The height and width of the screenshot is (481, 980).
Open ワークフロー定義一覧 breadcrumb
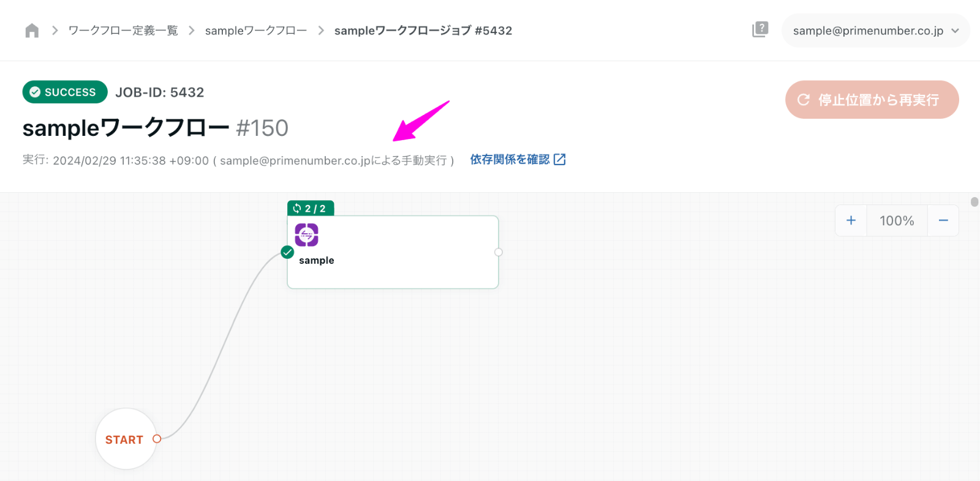click(x=123, y=31)
